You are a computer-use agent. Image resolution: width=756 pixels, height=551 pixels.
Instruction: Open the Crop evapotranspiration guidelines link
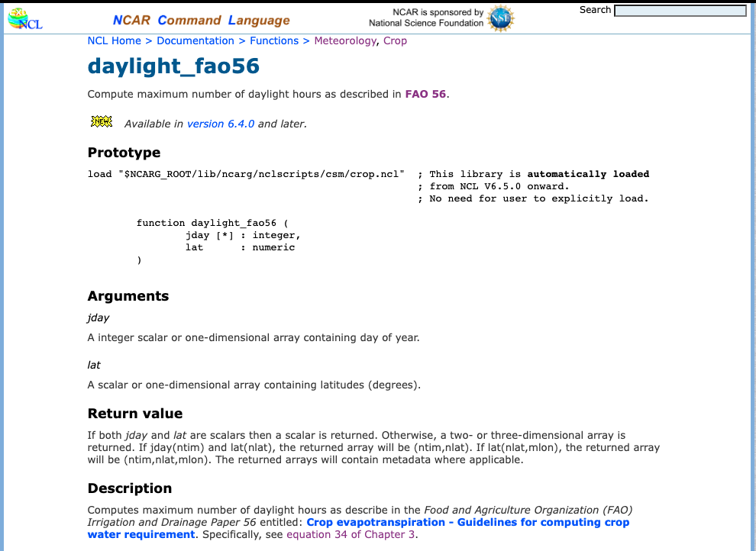point(358,528)
